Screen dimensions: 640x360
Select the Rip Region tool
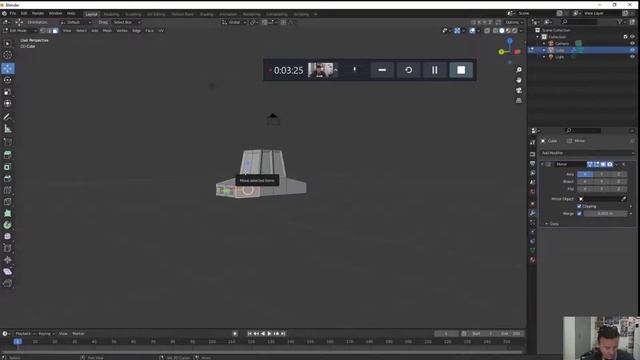click(7, 283)
